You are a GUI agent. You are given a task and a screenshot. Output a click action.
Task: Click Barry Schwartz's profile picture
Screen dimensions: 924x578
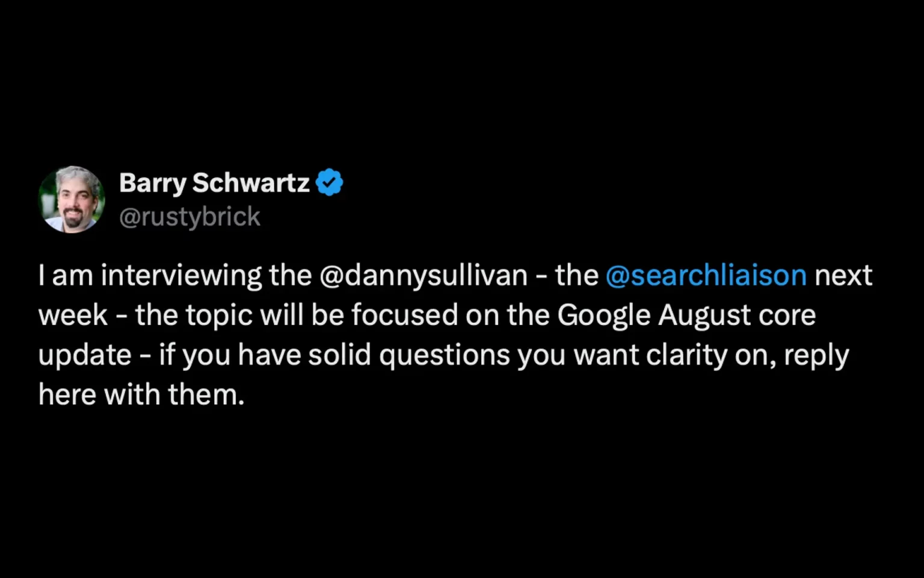point(72,199)
